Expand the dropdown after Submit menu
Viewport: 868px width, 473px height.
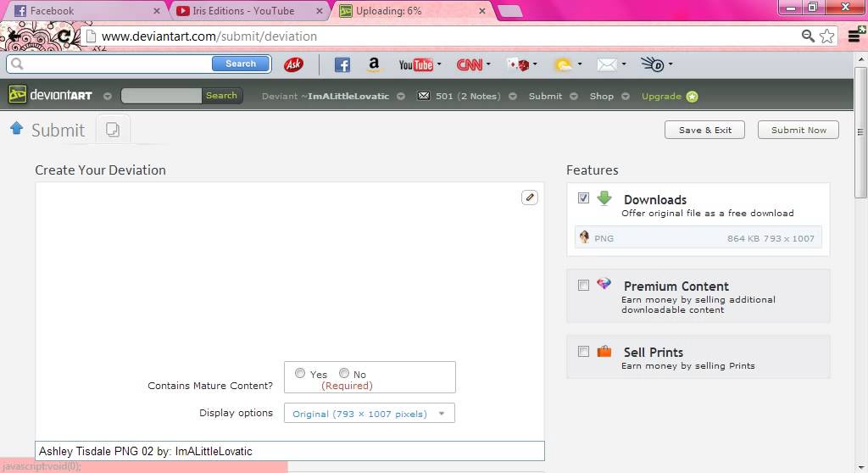(x=574, y=96)
